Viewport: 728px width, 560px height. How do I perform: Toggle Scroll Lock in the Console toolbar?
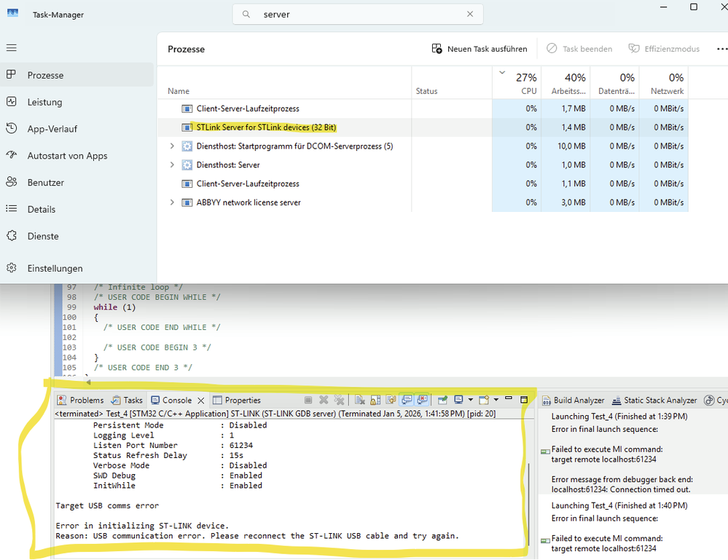coord(375,400)
